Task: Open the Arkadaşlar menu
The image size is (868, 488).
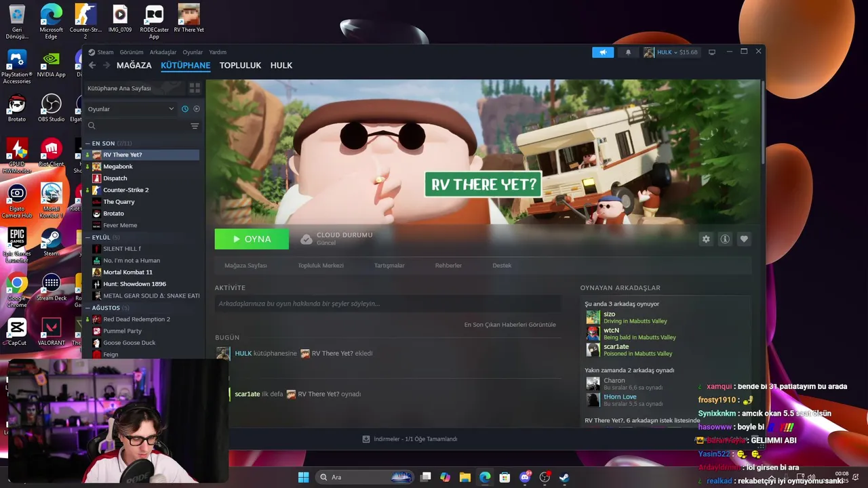Action: [x=163, y=52]
